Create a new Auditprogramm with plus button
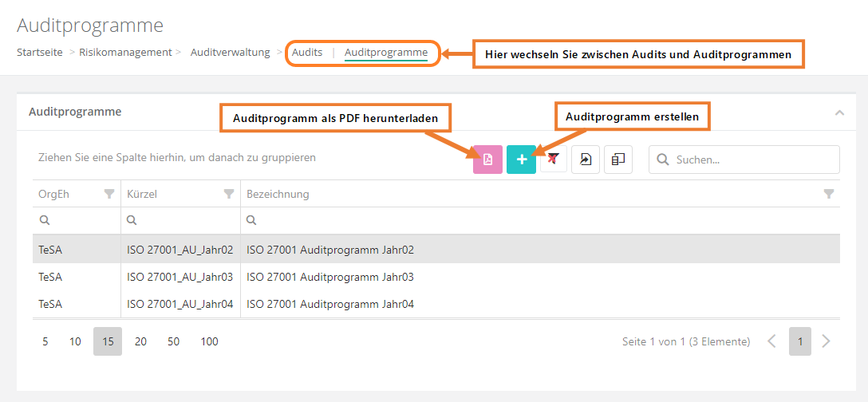The image size is (868, 402). [521, 160]
